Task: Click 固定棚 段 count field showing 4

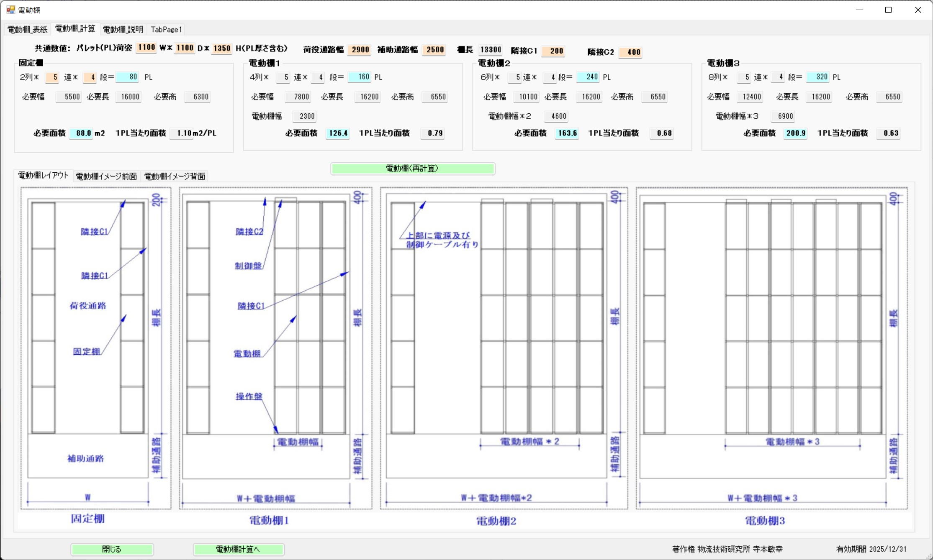Action: click(x=90, y=77)
